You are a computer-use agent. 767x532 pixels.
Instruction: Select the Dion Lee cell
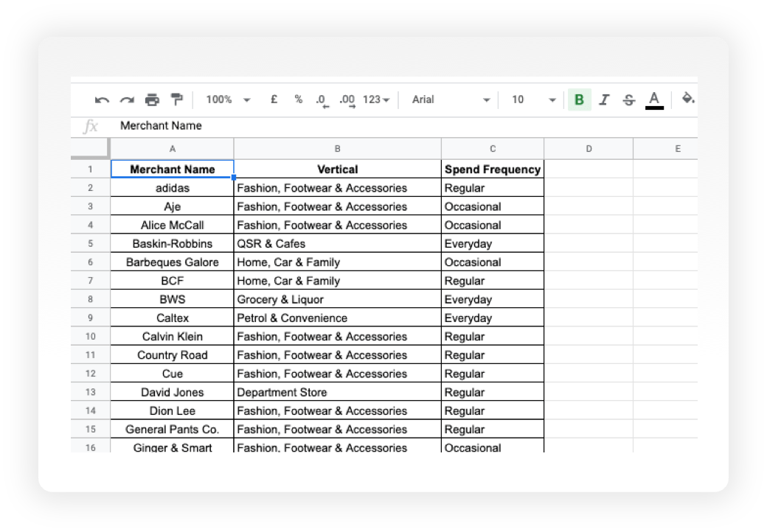click(x=172, y=410)
